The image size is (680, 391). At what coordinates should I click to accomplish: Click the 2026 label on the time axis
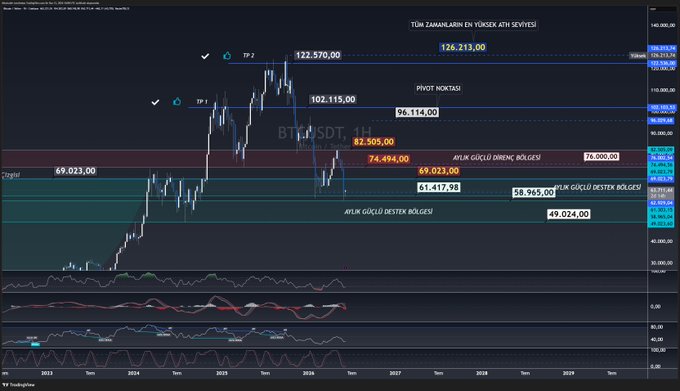click(x=308, y=373)
